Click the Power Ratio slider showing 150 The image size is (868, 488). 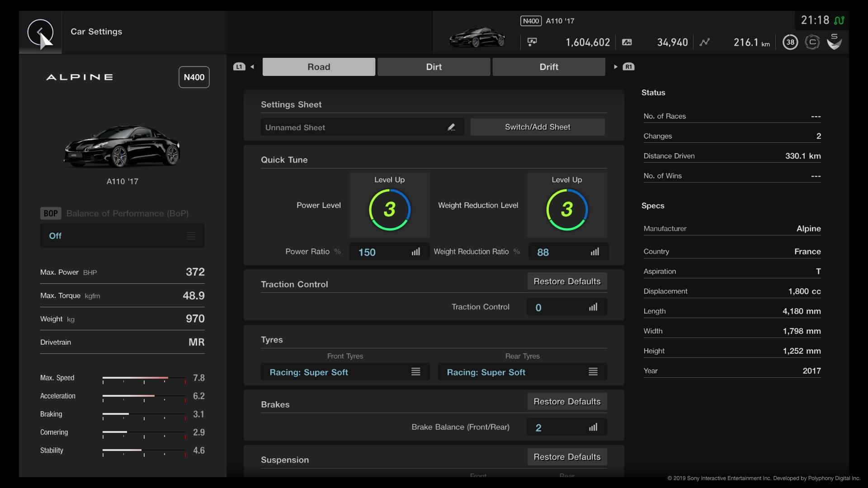click(389, 252)
